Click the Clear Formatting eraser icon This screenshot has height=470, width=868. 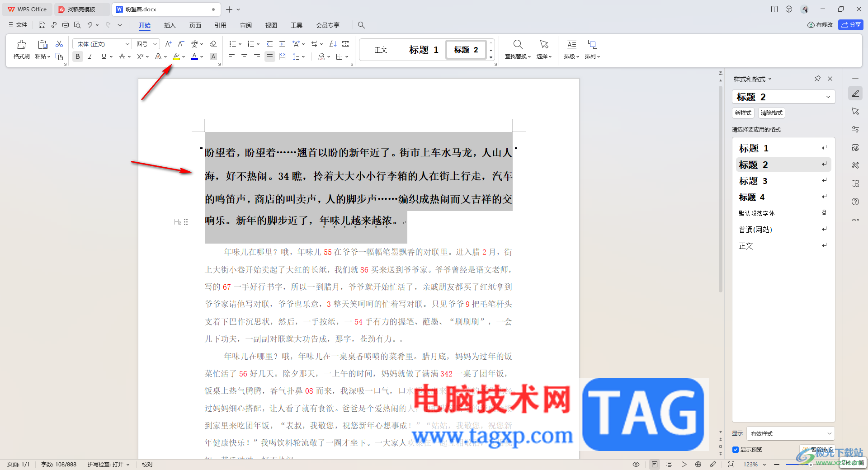[x=213, y=44]
